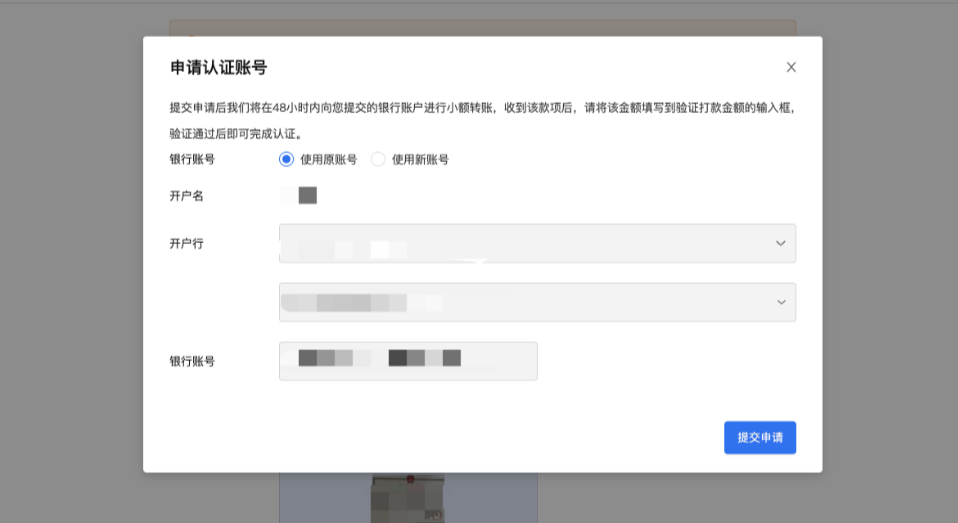Click the 开户行 field label

(187, 243)
